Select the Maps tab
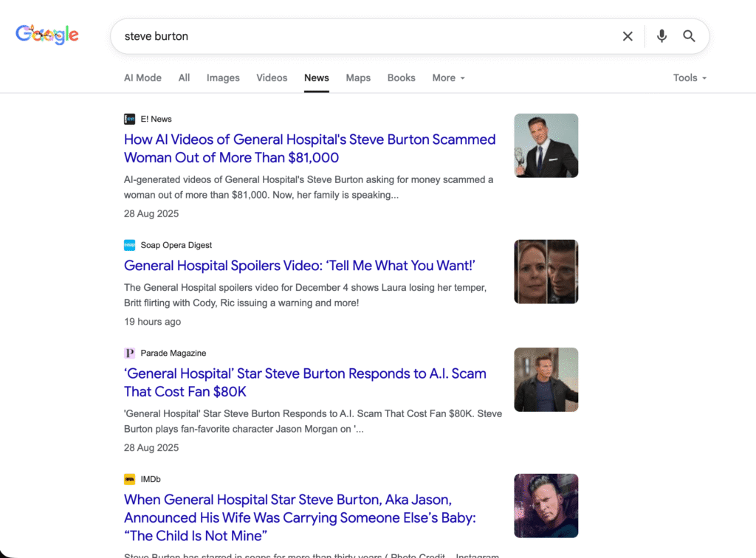 point(358,77)
